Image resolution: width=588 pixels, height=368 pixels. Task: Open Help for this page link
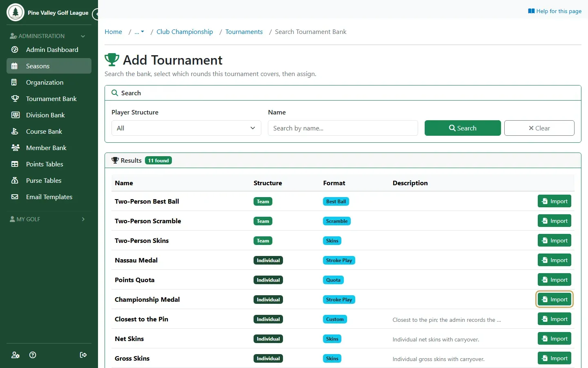555,11
